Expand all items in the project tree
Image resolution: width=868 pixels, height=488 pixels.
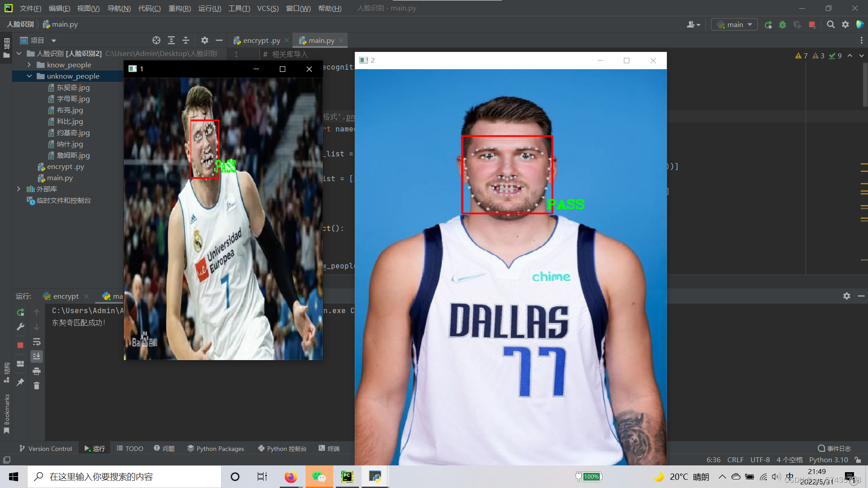click(x=171, y=40)
